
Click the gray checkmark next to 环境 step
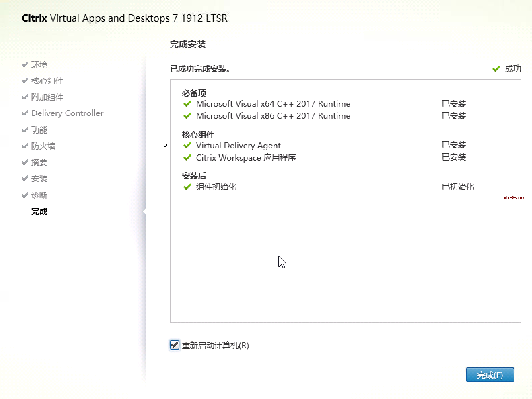[x=25, y=65]
